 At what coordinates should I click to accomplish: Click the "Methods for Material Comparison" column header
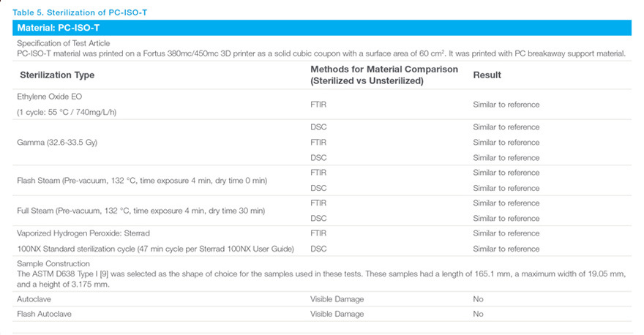tap(384, 69)
